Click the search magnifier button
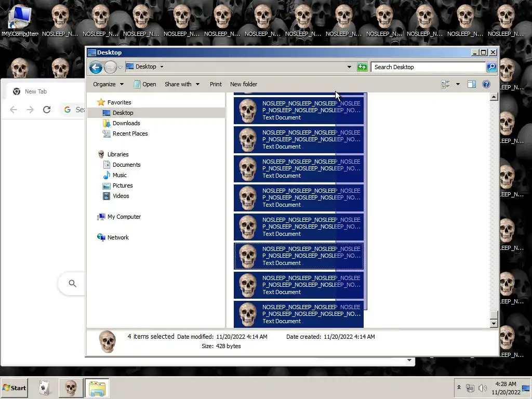Viewport: 532px width, 399px height. [x=491, y=67]
